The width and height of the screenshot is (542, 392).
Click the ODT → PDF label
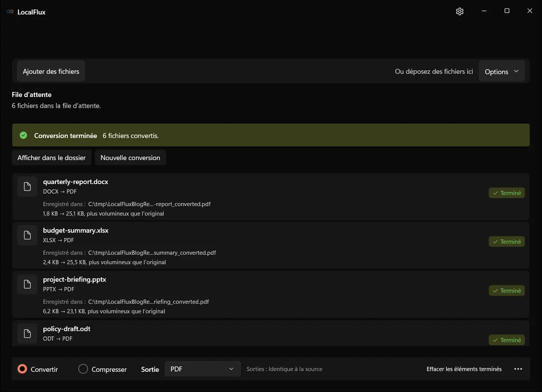[x=58, y=339]
